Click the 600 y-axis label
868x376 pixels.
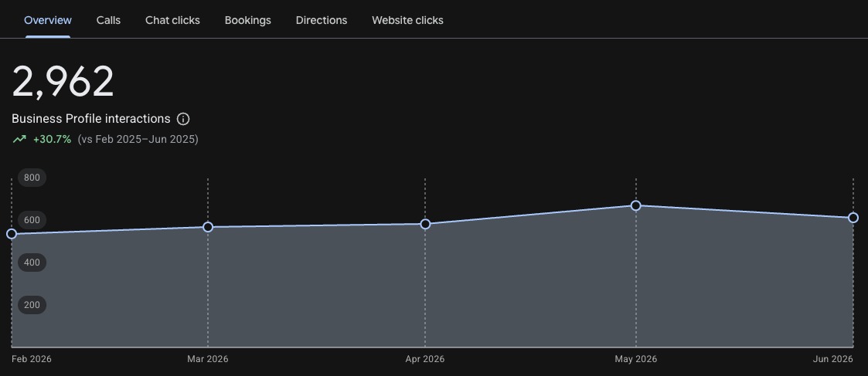click(x=32, y=220)
